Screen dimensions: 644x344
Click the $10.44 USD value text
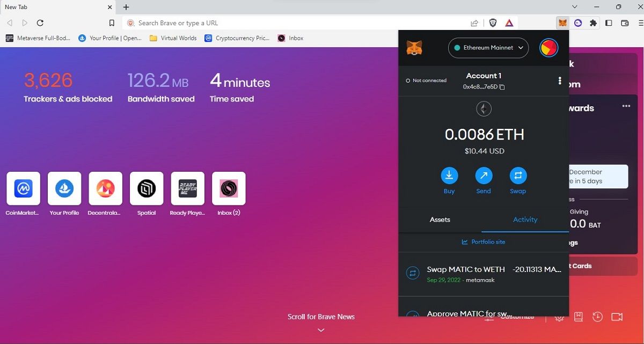[x=484, y=151]
